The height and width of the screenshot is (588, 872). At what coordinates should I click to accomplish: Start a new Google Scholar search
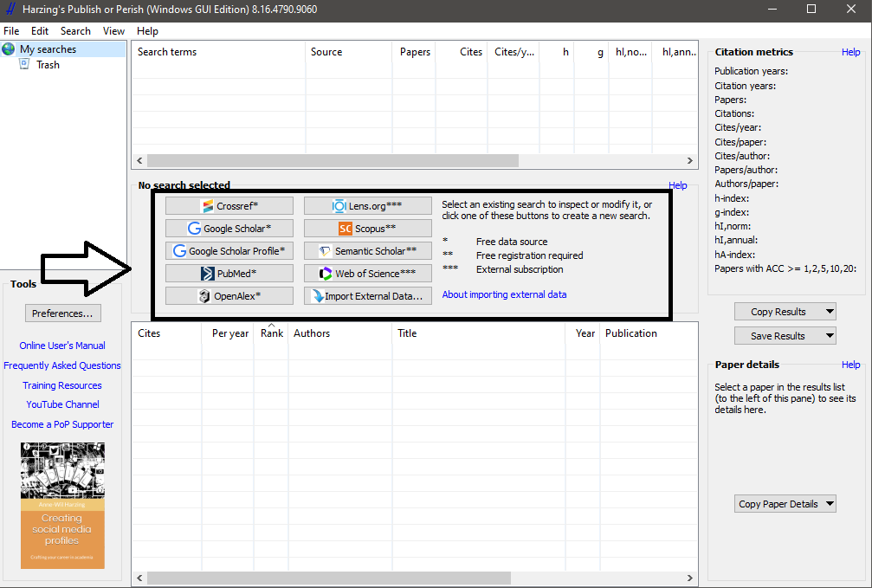click(x=229, y=228)
